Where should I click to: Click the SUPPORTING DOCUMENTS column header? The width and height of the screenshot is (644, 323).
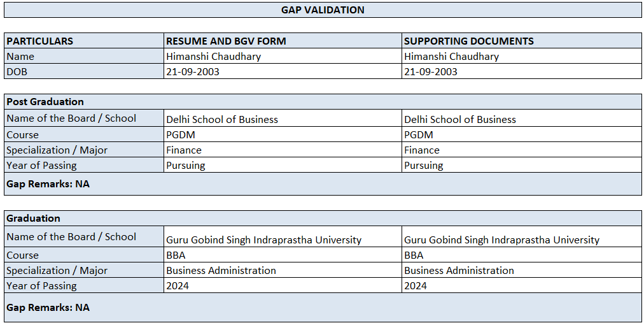pos(469,41)
